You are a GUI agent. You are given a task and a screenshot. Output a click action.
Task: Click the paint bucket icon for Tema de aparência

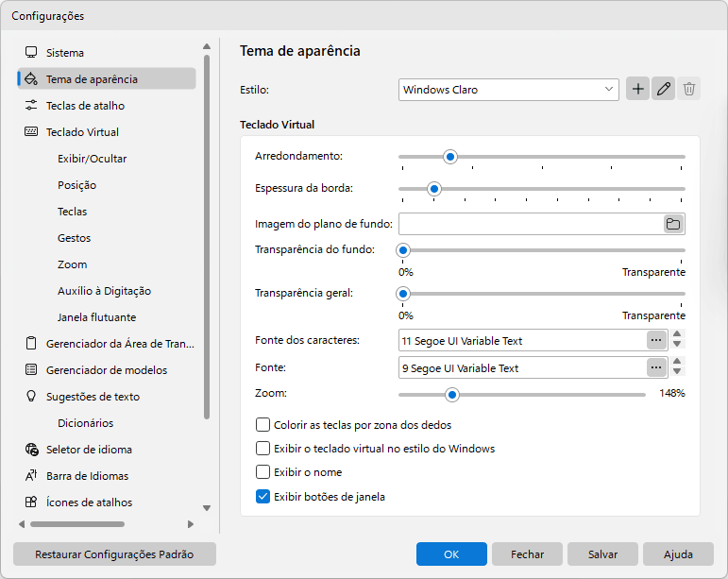pyautogui.click(x=31, y=79)
